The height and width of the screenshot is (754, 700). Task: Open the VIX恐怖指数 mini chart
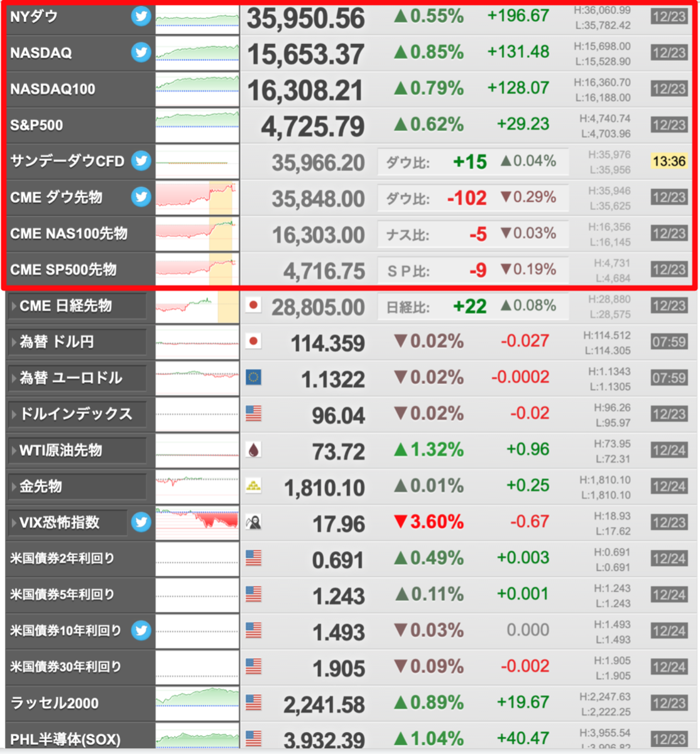pos(197,522)
